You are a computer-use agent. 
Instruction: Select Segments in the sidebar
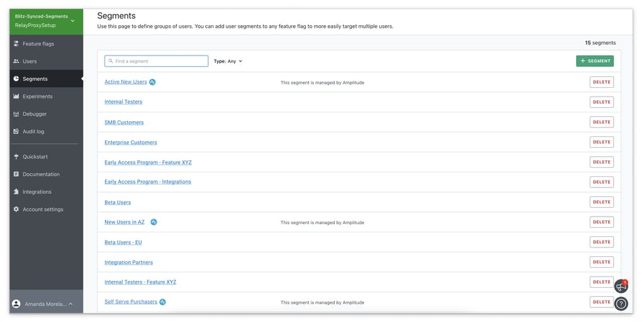click(x=35, y=79)
